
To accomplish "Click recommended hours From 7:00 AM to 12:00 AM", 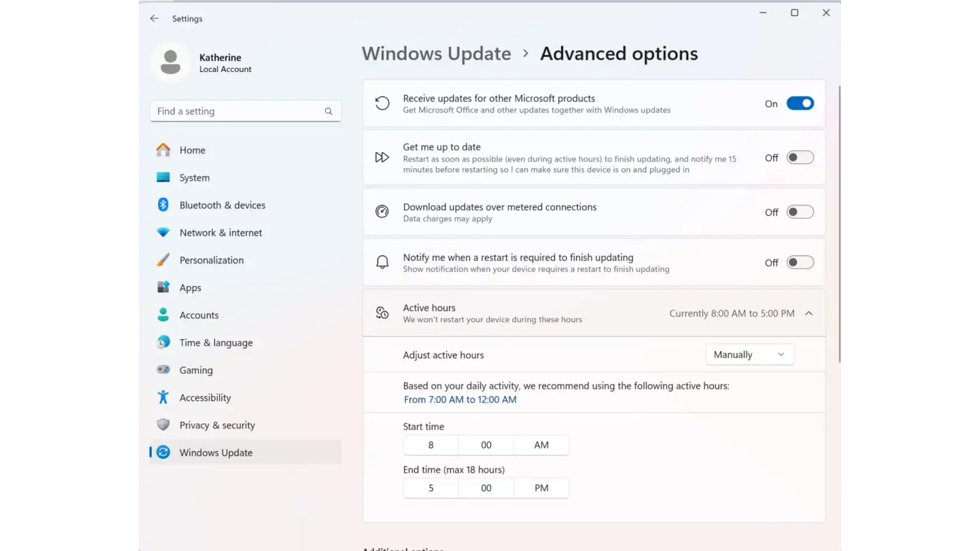I will (x=459, y=399).
